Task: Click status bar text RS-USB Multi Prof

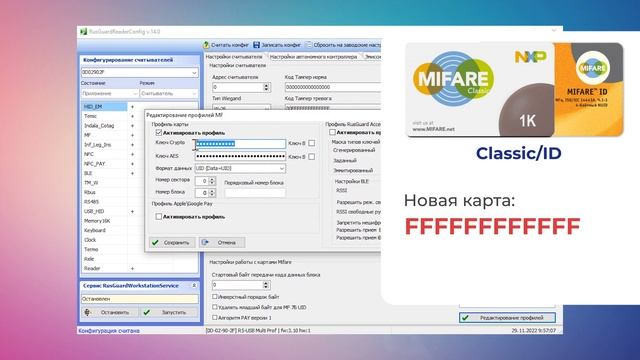Action: click(258, 330)
